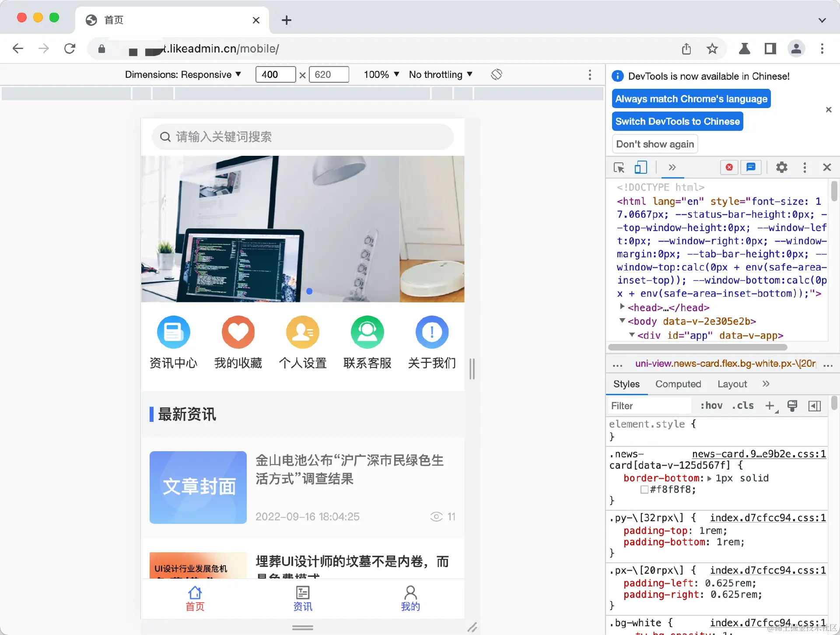
Task: Click the rotate device orientation icon
Action: (496, 74)
